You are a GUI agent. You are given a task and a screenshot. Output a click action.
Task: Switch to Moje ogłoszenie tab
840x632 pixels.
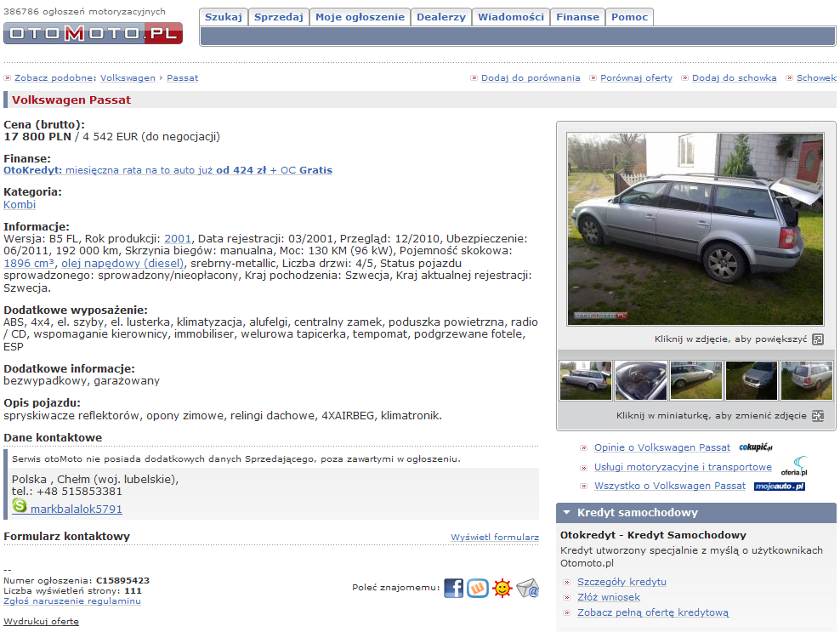coord(360,17)
